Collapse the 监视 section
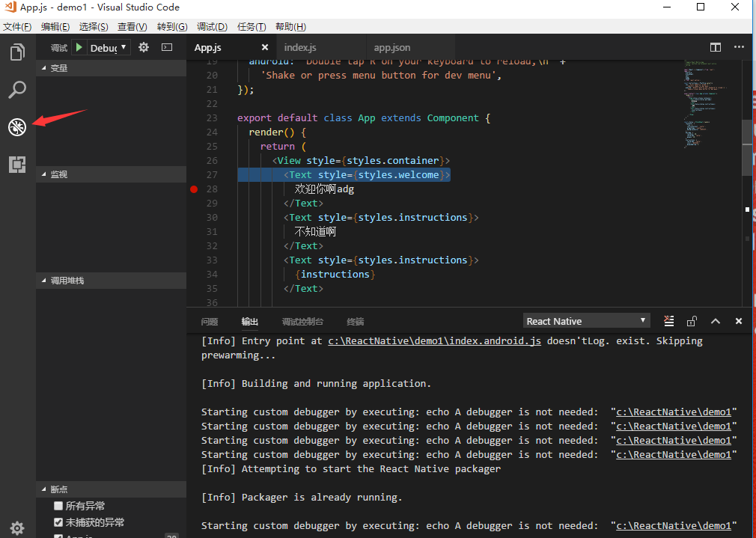Viewport: 756px width, 538px height. coord(111,174)
